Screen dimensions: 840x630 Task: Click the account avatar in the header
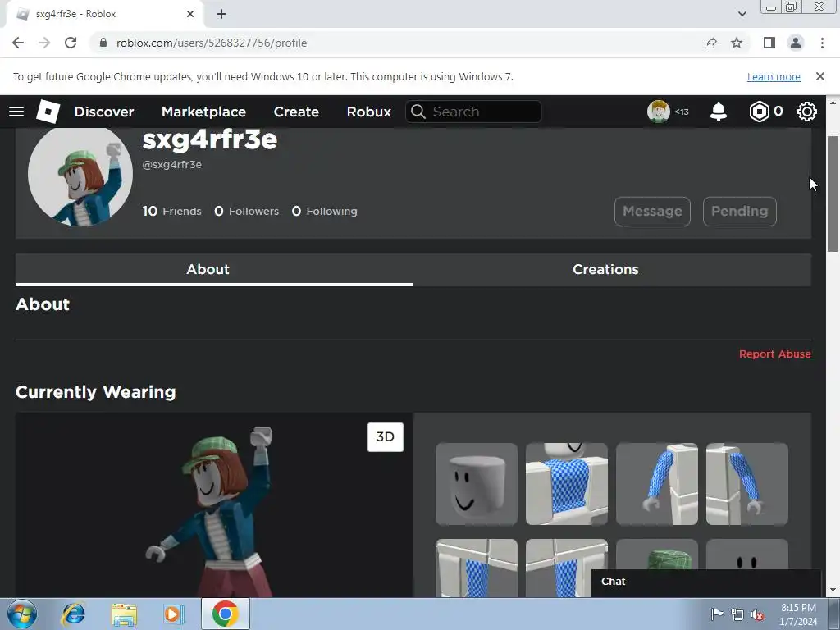(x=659, y=112)
